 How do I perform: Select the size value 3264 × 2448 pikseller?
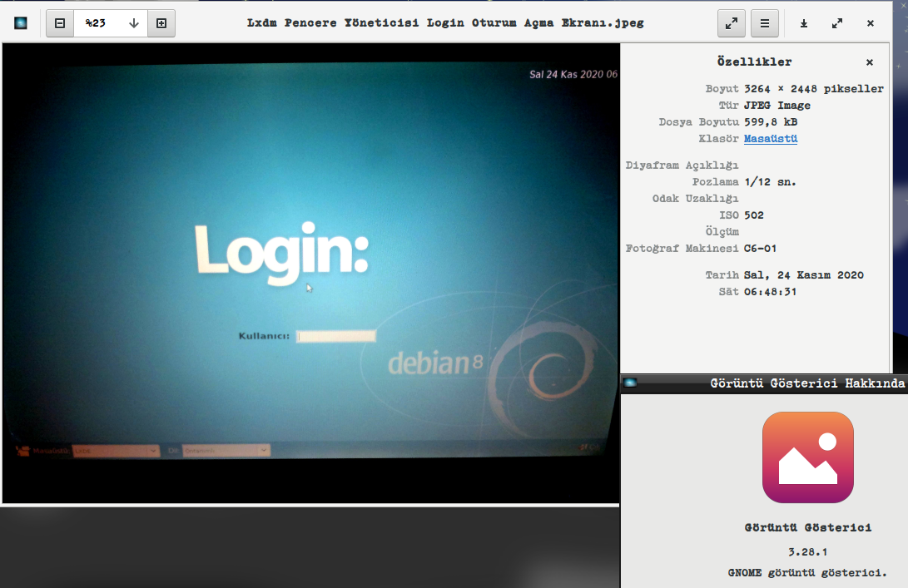click(x=814, y=88)
